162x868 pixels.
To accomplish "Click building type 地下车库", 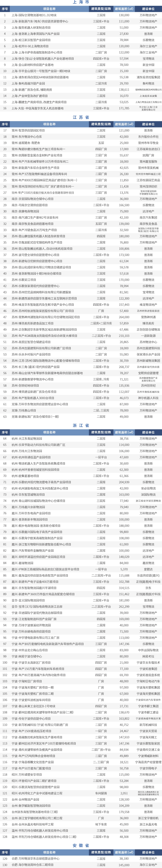I will (101, 825).
